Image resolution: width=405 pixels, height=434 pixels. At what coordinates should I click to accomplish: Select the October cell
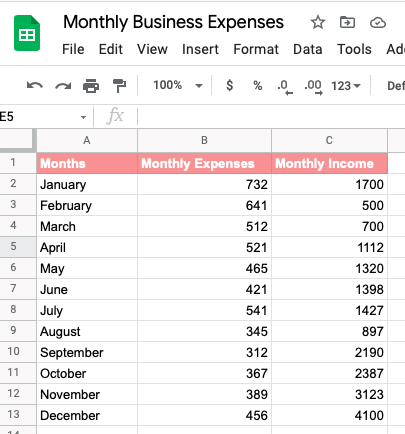click(x=87, y=373)
